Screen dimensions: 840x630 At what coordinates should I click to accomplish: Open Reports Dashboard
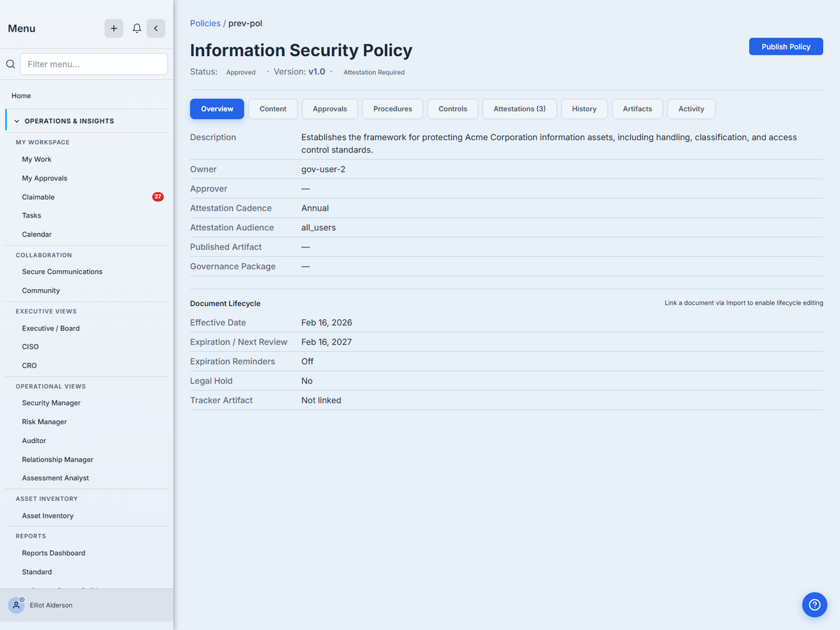[53, 553]
